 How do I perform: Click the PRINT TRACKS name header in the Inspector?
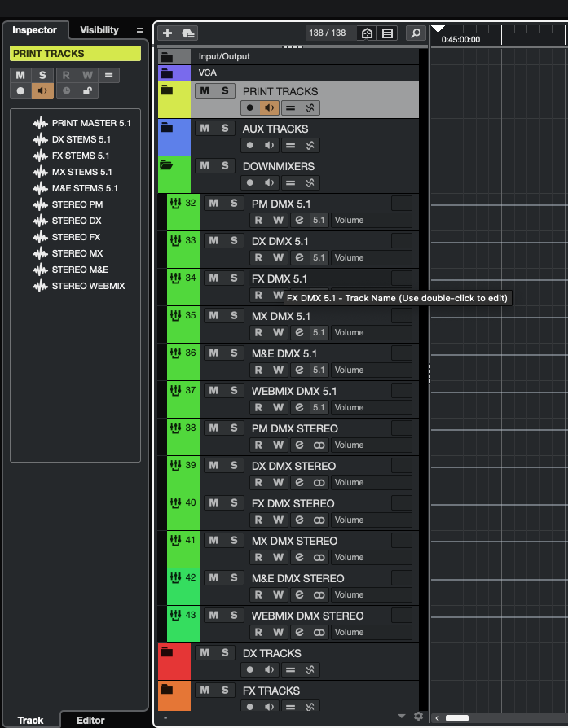point(75,54)
